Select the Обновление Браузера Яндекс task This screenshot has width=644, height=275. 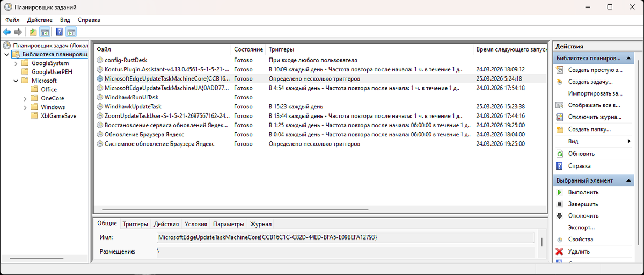(320, 134)
